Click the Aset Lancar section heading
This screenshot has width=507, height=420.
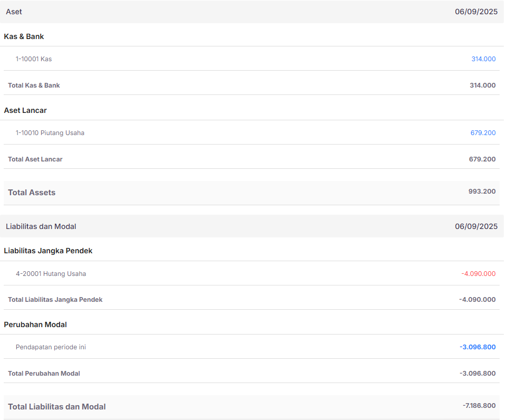25,110
